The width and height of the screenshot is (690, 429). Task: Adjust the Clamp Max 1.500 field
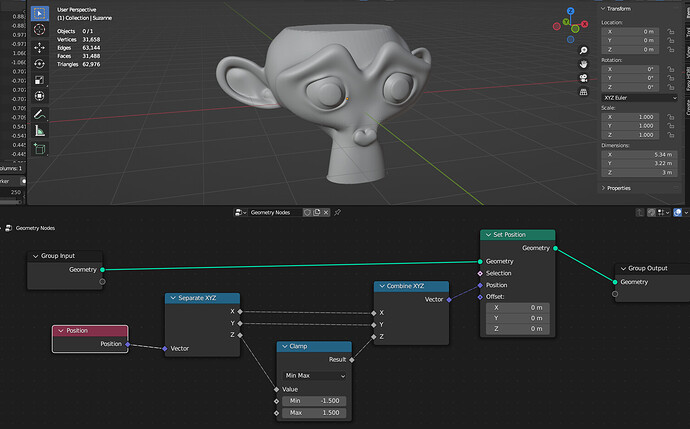[x=314, y=413]
